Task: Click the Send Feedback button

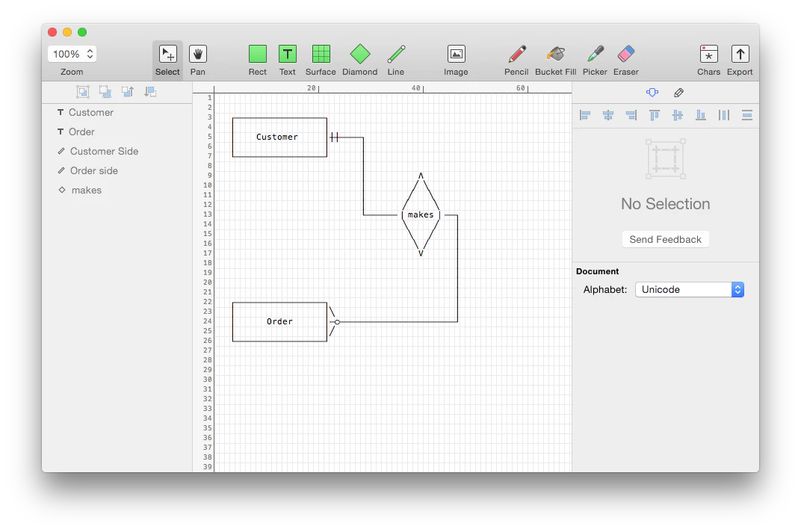Action: pyautogui.click(x=665, y=239)
